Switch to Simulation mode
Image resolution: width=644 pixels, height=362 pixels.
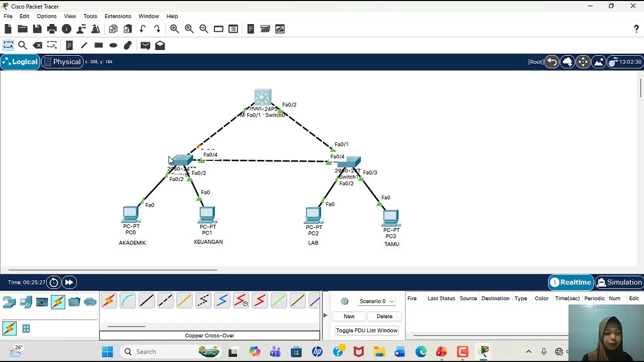(619, 282)
